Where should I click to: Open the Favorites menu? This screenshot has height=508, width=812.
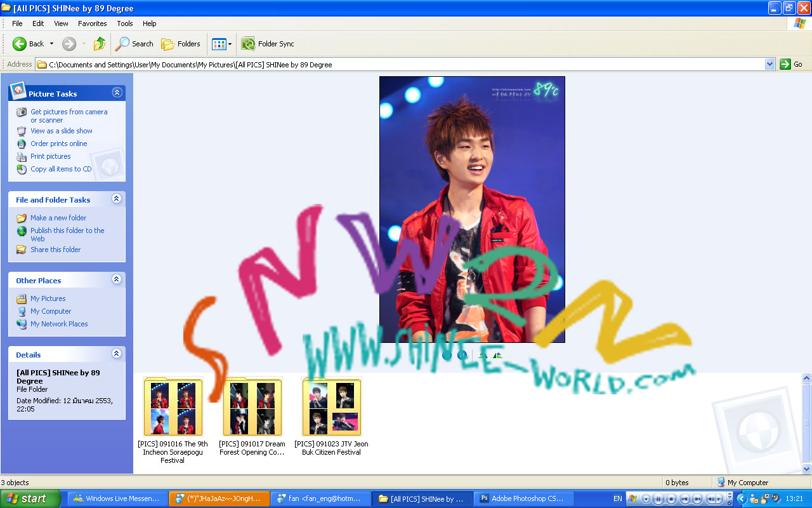[x=93, y=23]
